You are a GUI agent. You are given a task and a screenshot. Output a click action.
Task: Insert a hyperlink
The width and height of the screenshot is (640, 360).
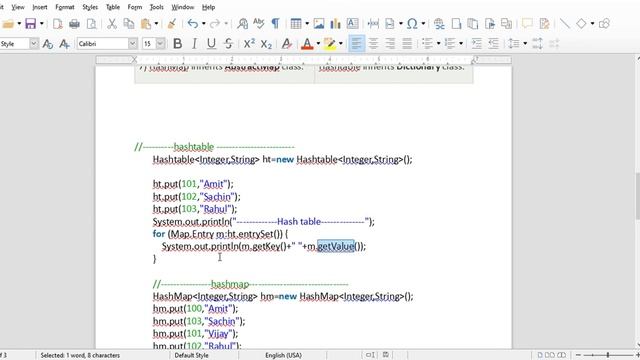point(439,24)
